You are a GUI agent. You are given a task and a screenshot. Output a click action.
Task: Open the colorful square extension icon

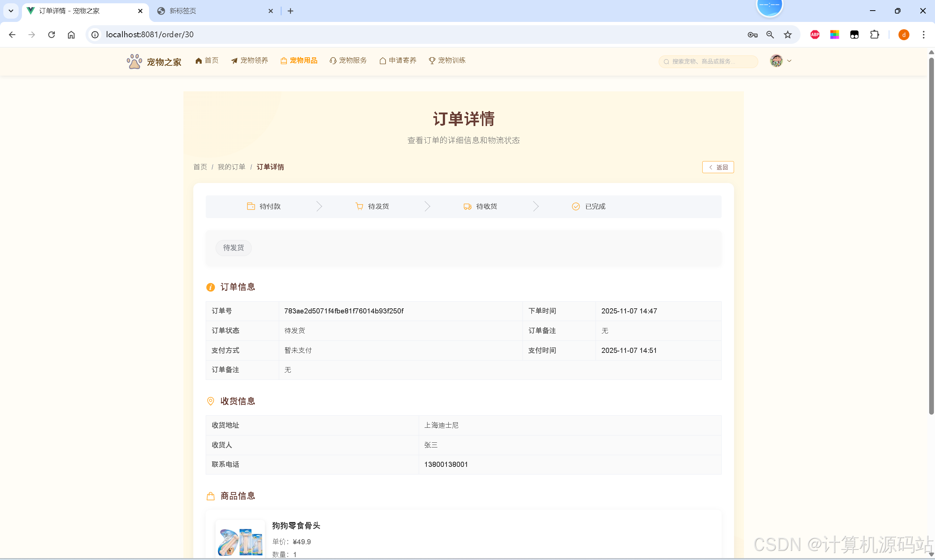(x=835, y=35)
